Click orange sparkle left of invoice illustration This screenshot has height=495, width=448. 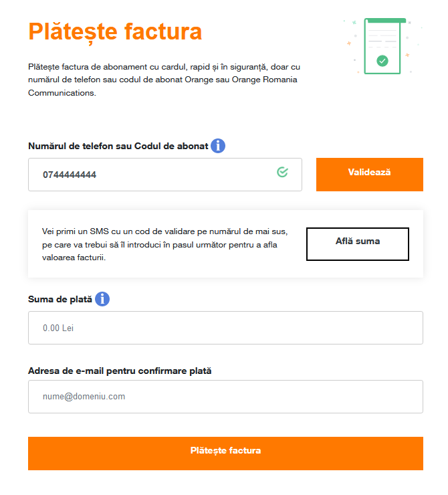(348, 43)
